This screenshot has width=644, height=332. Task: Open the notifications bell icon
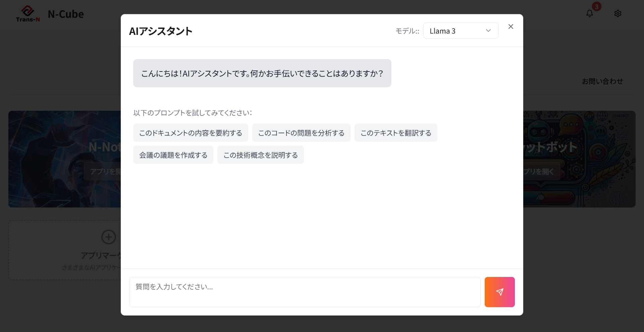[589, 14]
